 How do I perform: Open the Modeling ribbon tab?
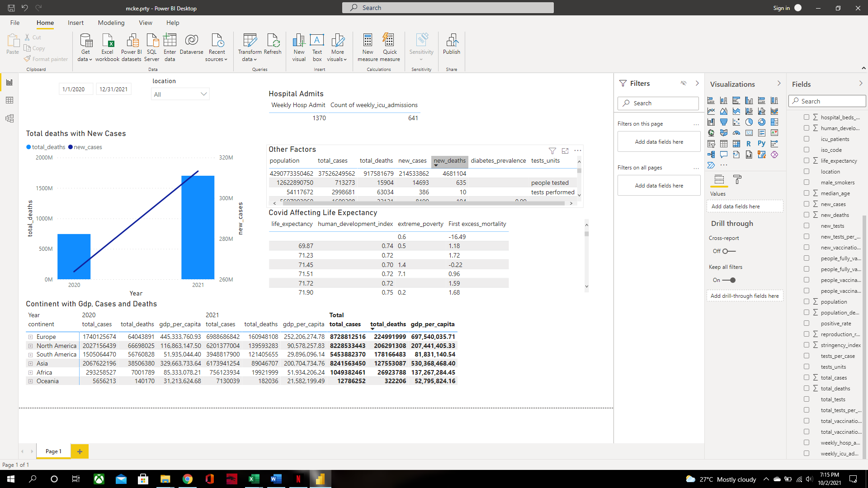(111, 23)
